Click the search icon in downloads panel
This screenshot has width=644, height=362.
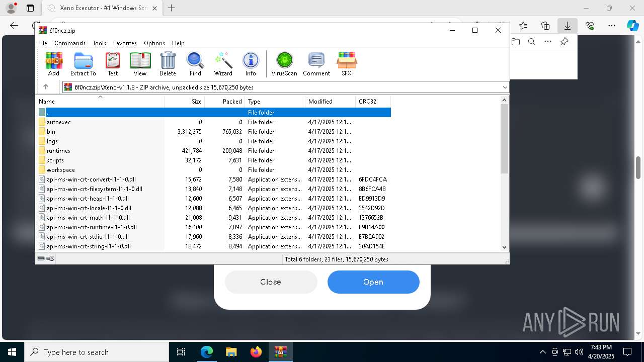(x=532, y=42)
